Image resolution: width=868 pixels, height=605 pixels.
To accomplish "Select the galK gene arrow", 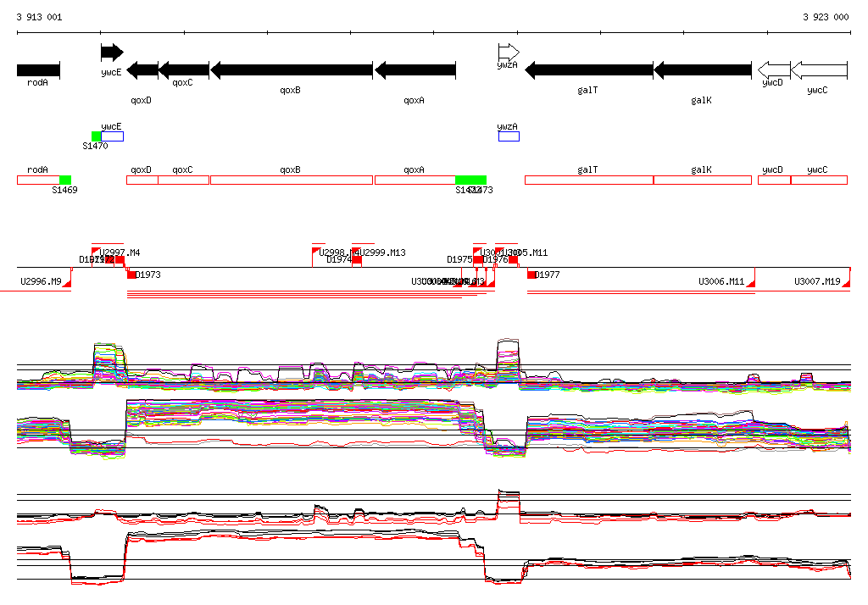I will (x=703, y=70).
